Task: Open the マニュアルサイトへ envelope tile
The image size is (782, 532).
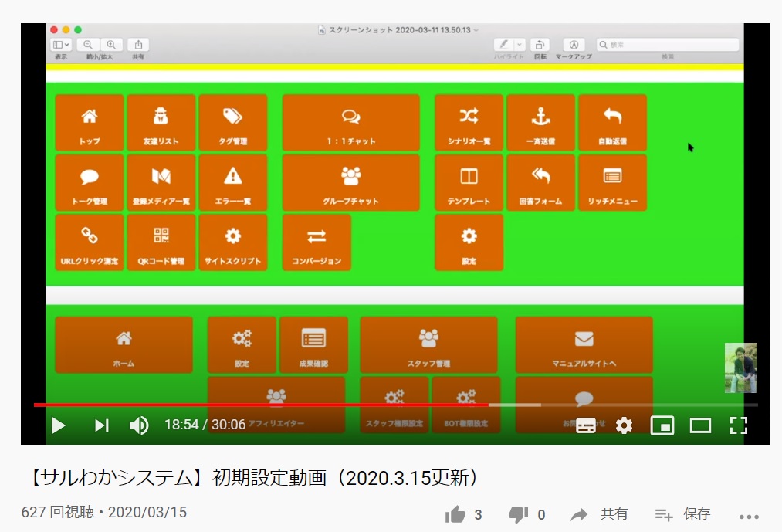Action: click(584, 345)
